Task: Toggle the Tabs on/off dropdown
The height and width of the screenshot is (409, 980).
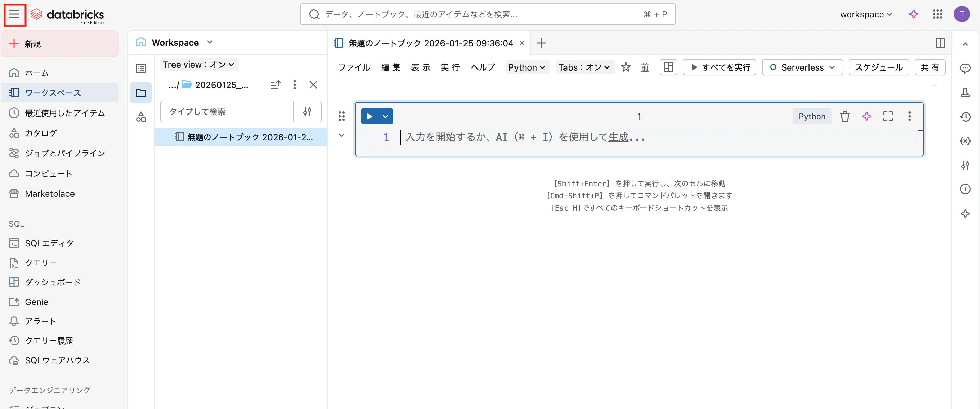Action: click(x=585, y=67)
